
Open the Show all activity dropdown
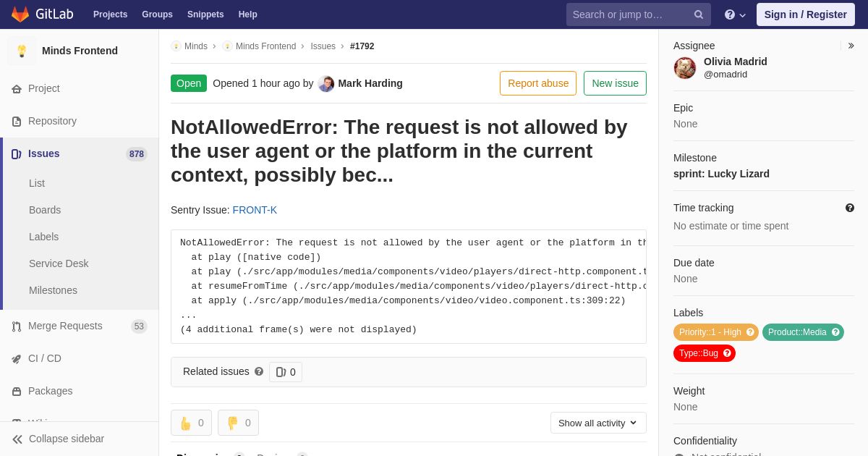tap(598, 423)
